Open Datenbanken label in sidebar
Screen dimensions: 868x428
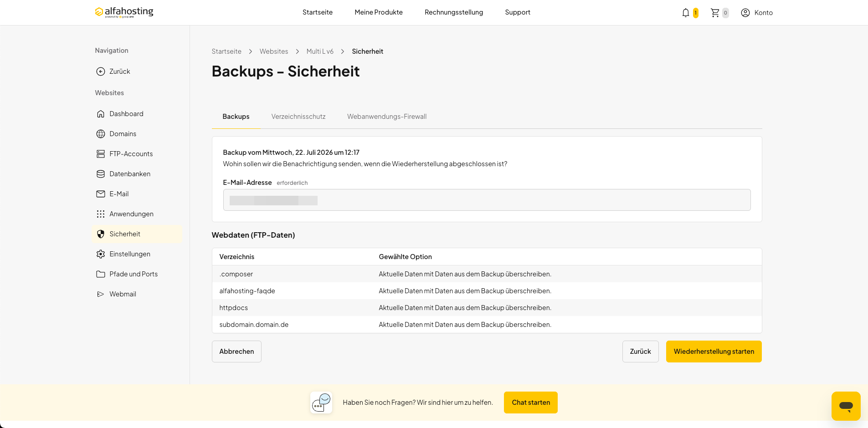point(130,174)
